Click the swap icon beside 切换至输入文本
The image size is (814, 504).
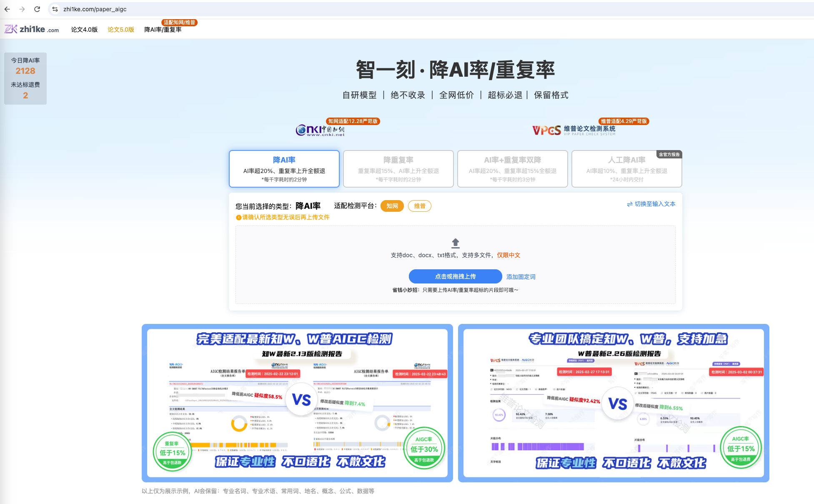click(630, 204)
